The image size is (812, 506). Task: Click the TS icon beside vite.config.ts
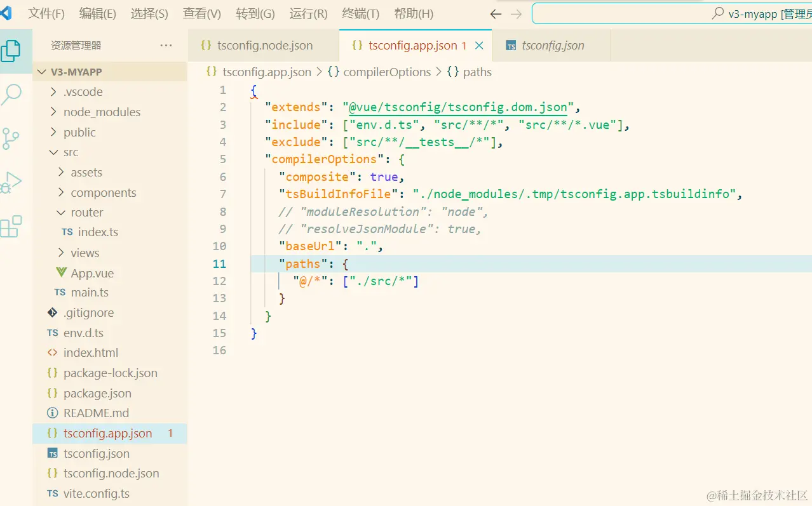tap(53, 493)
